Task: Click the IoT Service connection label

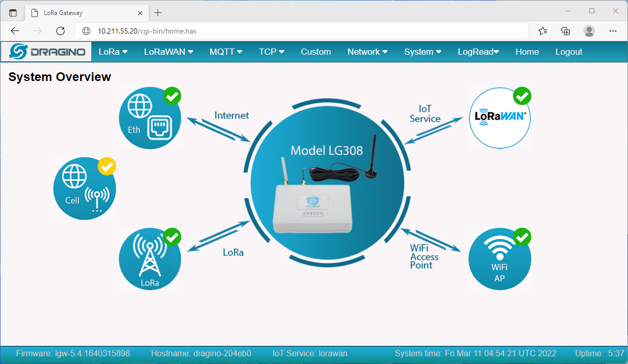Action: pyautogui.click(x=425, y=114)
